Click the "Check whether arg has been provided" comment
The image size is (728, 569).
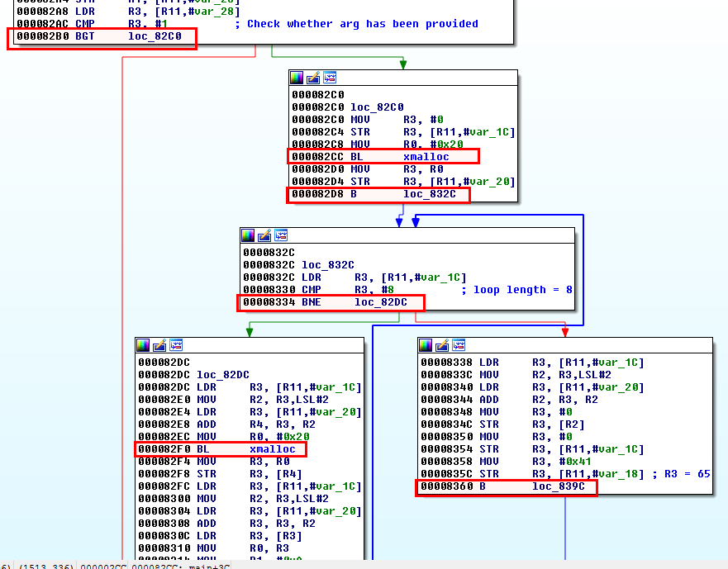pos(362,24)
